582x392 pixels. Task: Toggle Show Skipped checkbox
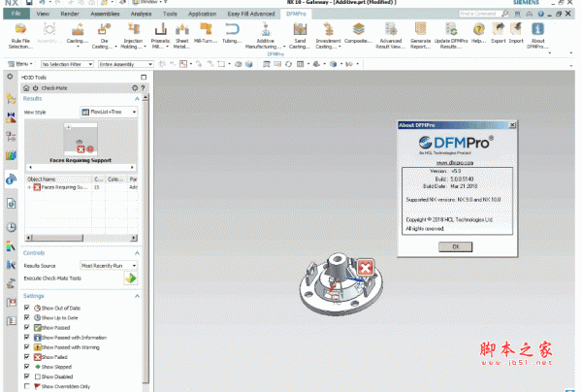click(27, 367)
